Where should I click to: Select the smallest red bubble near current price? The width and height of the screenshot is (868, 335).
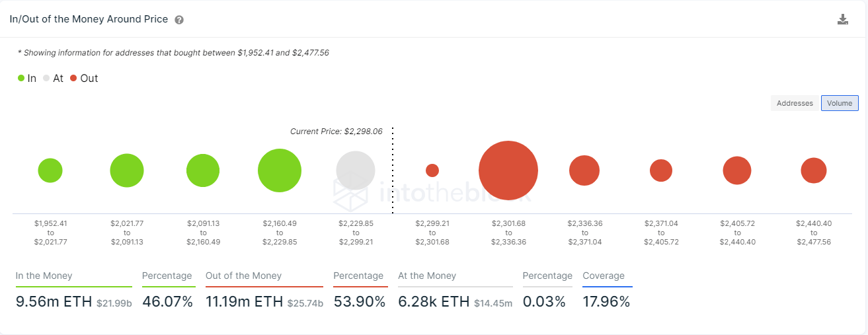[432, 170]
